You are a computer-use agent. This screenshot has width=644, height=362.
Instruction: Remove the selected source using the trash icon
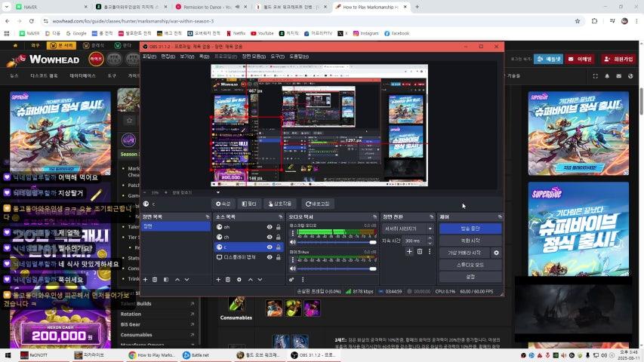coord(228,280)
